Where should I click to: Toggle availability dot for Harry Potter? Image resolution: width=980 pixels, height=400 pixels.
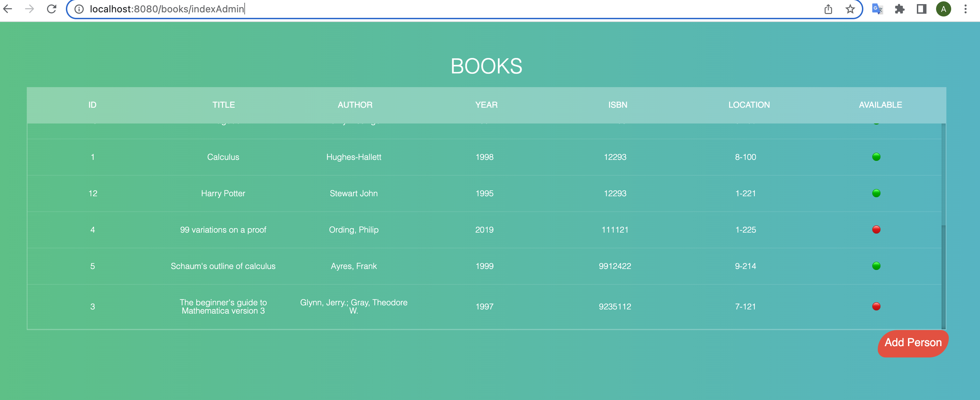877,193
